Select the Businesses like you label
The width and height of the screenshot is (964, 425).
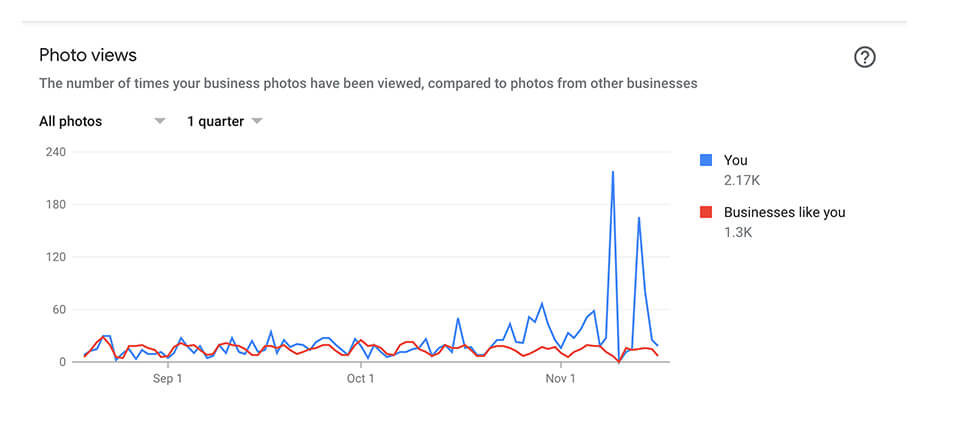coord(784,212)
